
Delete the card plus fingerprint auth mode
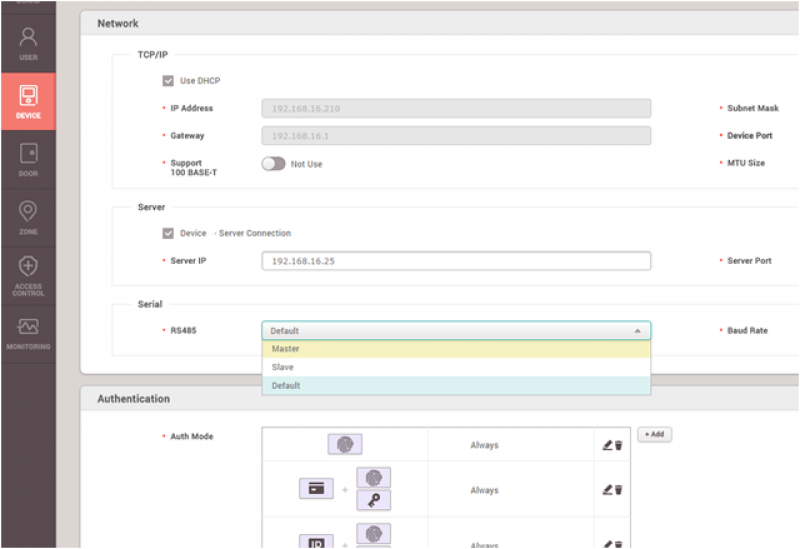(x=618, y=490)
